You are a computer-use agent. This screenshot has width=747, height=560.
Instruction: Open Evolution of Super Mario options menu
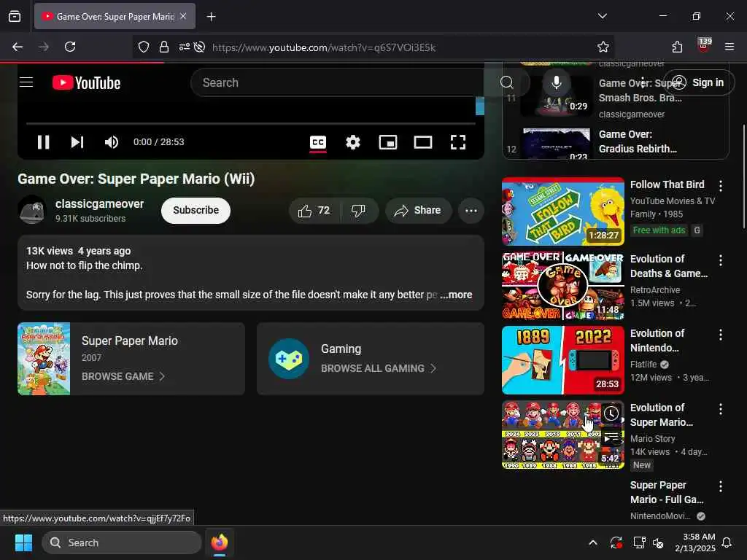tap(721, 409)
